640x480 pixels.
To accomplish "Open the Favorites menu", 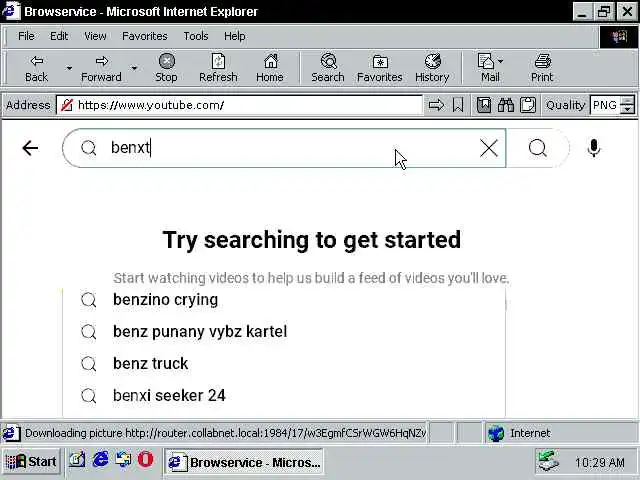I will pos(145,36).
